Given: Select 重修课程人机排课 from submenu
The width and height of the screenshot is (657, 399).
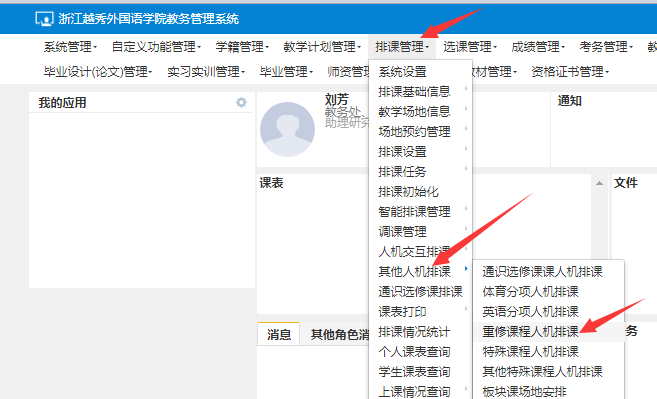Looking at the screenshot, I should [x=530, y=332].
